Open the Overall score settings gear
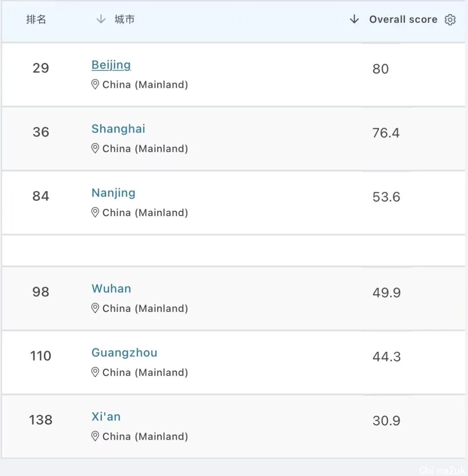Screen dimensions: 468x476 point(450,20)
